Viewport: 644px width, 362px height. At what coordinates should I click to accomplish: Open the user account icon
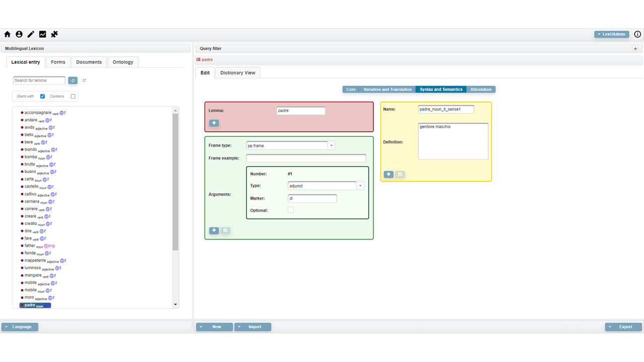tap(19, 34)
